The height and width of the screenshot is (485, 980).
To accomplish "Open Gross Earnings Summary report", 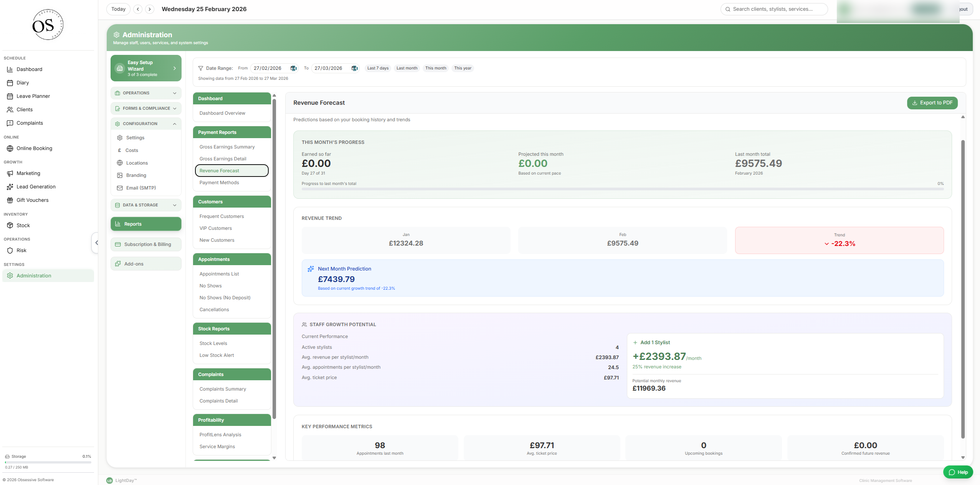I will [x=227, y=147].
